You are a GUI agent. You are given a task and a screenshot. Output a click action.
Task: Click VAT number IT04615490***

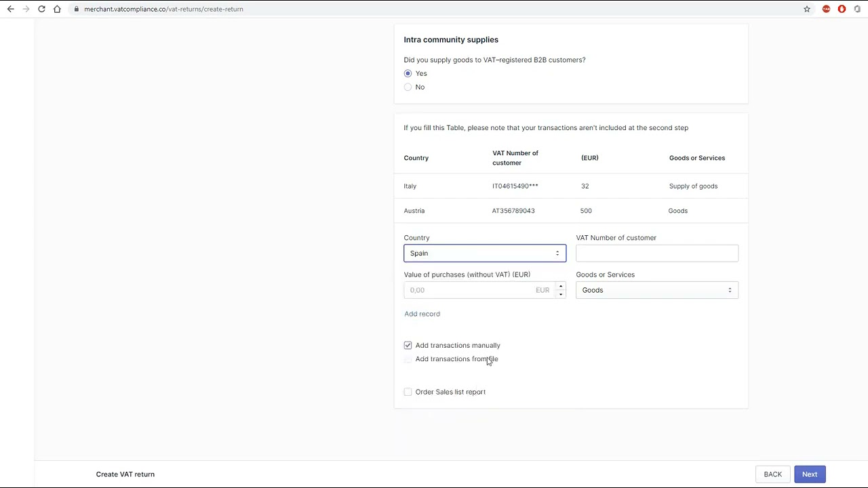click(x=515, y=186)
